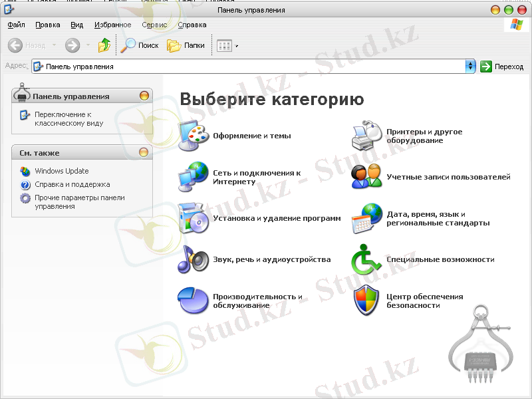Open the network globe and monitor icon
Viewport: 532px width, 399px height.
(193, 176)
